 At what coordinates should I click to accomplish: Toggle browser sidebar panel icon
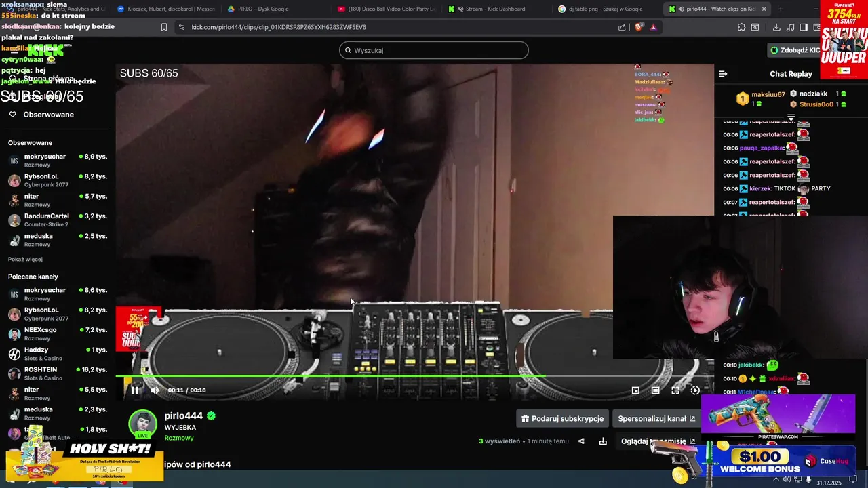point(804,27)
